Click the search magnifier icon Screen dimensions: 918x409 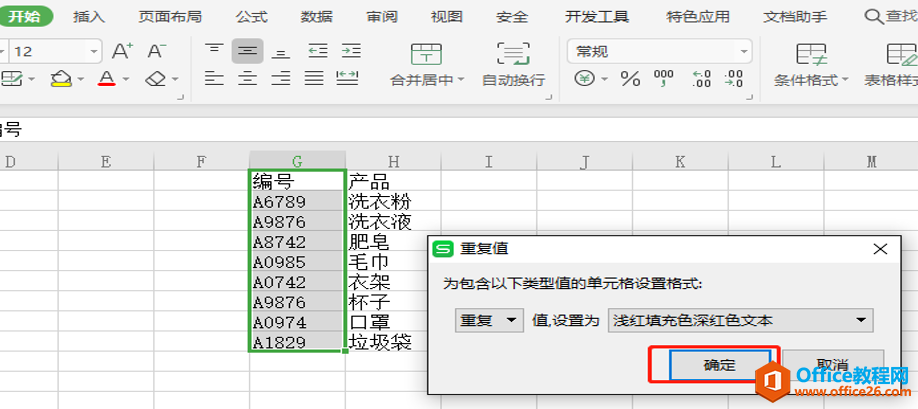[874, 16]
